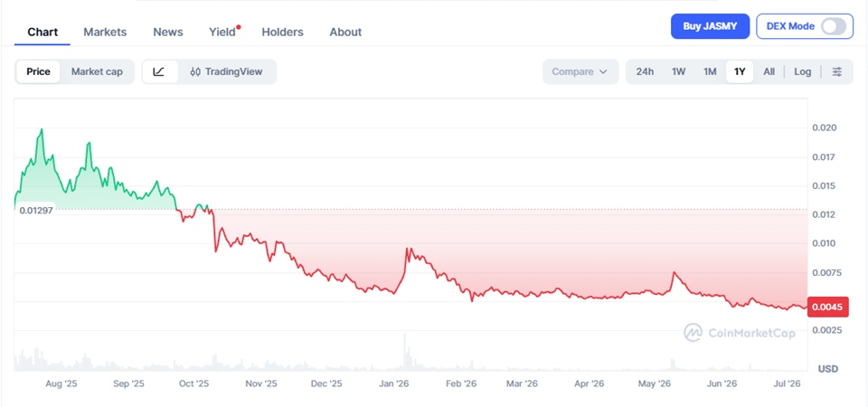Click the Feb '26 axis label

coord(462,383)
